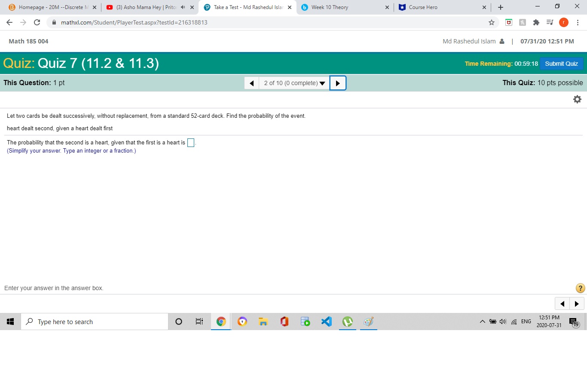Viewport: 587px width, 392px height.
Task: Click the bottom next-question arrow
Action: pyautogui.click(x=577, y=303)
